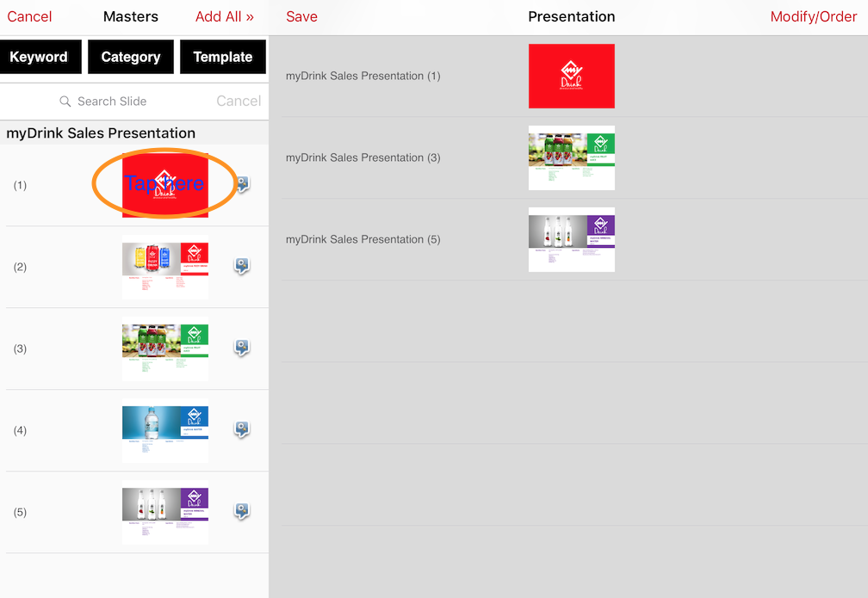Click the search magnifier icon
This screenshot has width=868, height=598.
point(65,102)
